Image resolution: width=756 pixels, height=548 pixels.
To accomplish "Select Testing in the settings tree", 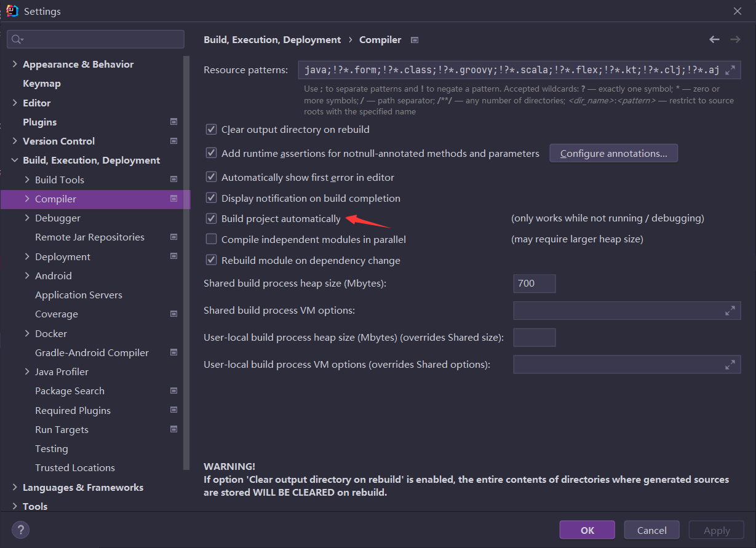I will 52,449.
